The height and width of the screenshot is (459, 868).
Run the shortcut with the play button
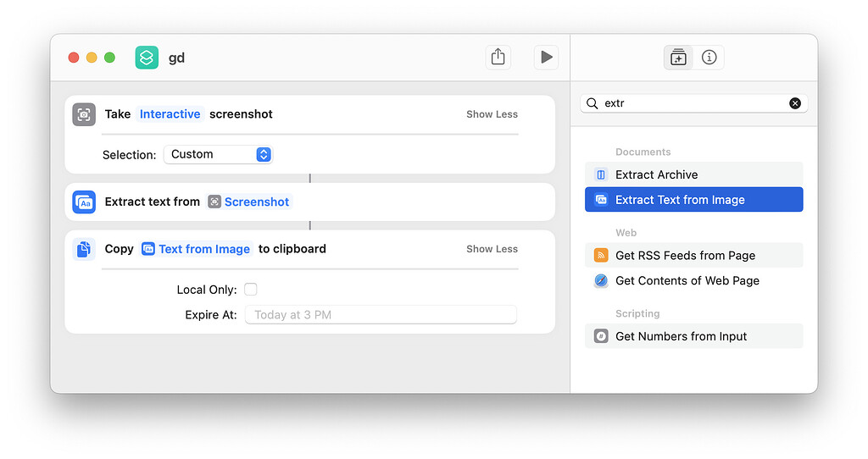[546, 57]
